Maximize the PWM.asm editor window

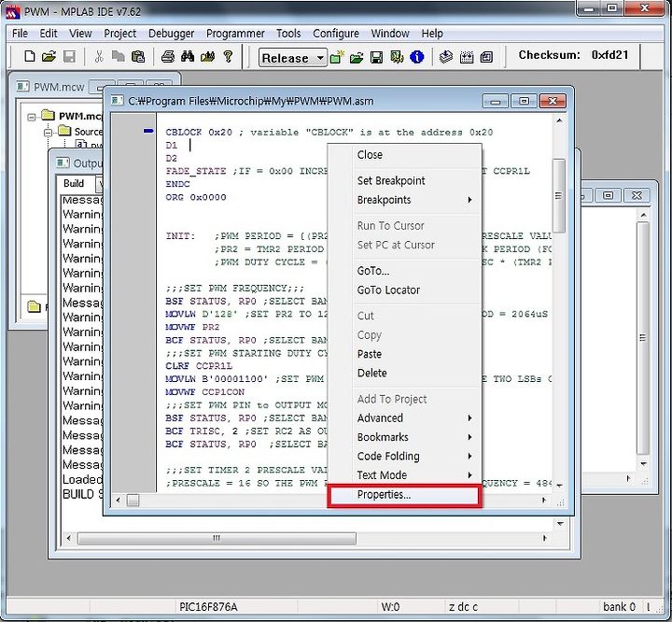[524, 101]
